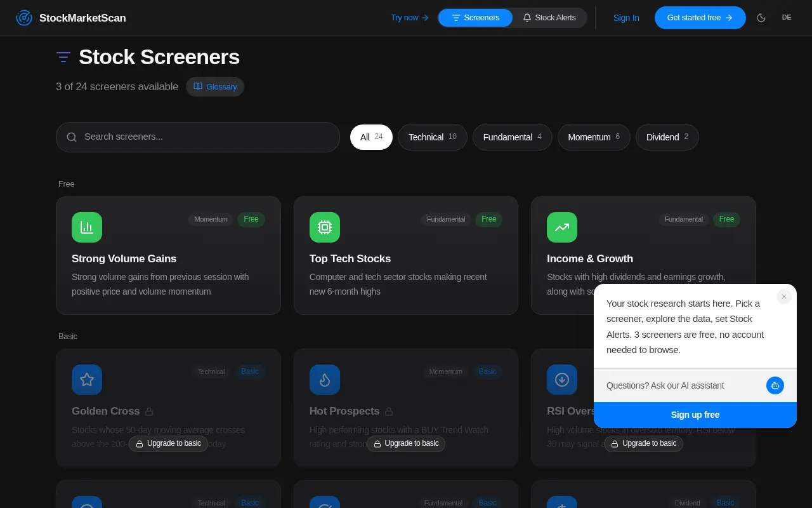
Task: Click Questions? Ask our AI assistant text
Action: 665,385
